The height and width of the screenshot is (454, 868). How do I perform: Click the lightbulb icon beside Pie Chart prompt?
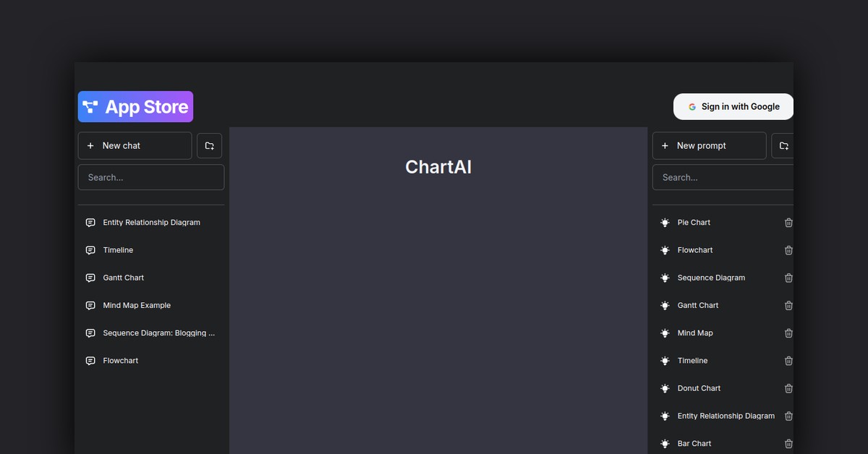(665, 222)
